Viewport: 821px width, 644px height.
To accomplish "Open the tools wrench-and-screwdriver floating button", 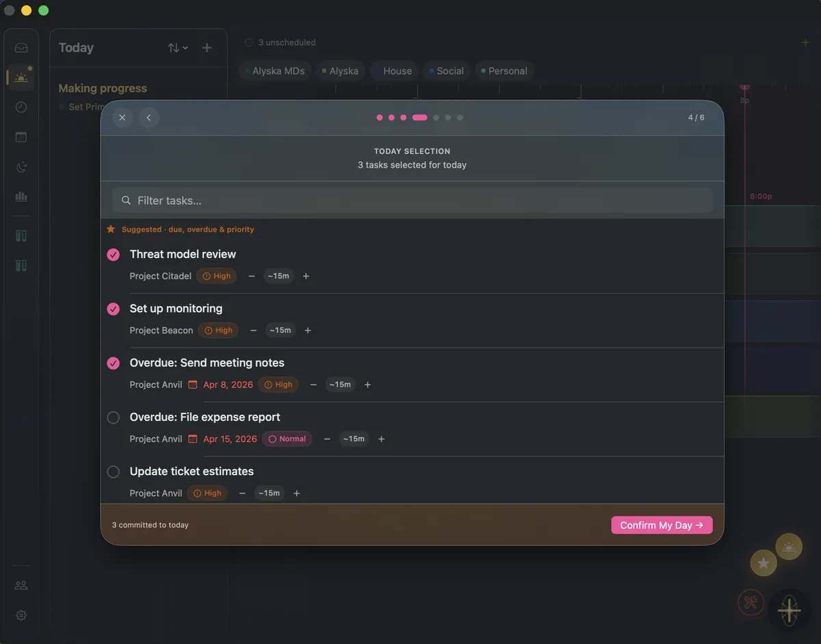I will point(751,602).
